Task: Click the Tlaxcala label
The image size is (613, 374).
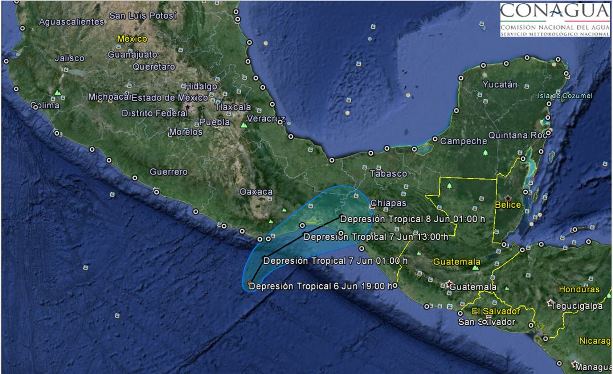Action: tap(233, 107)
